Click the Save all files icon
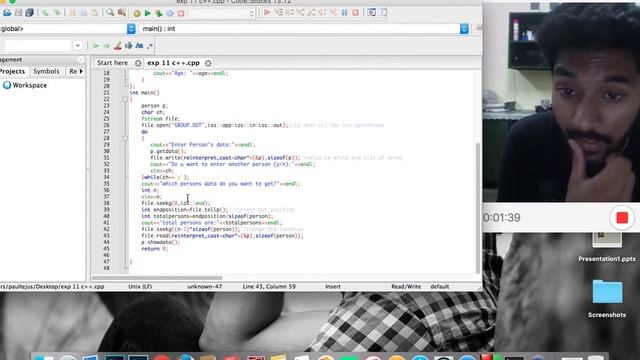 [29, 13]
